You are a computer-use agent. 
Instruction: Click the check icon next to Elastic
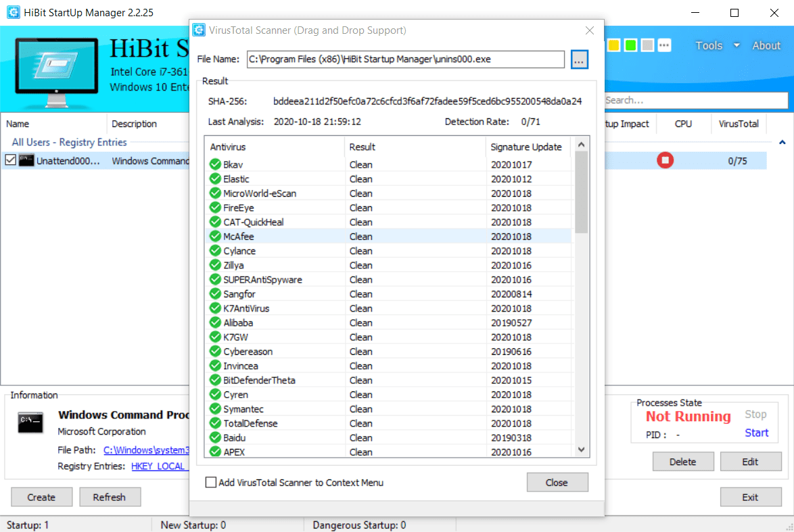click(x=215, y=178)
